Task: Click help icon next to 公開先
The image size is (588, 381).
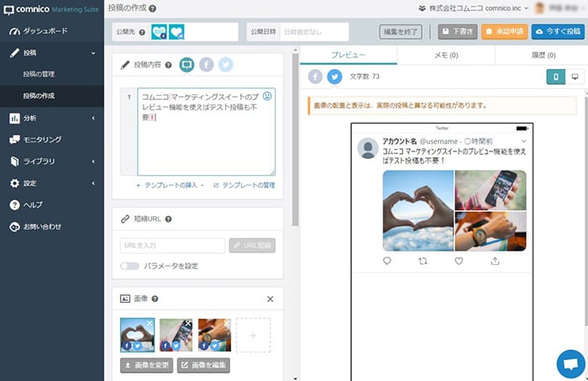Action: coord(142,32)
